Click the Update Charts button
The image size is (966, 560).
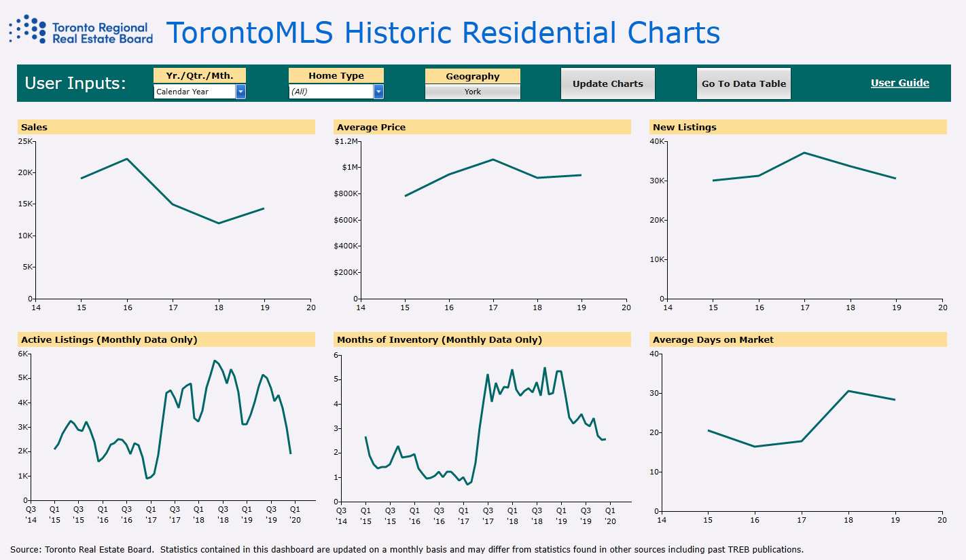pos(608,83)
